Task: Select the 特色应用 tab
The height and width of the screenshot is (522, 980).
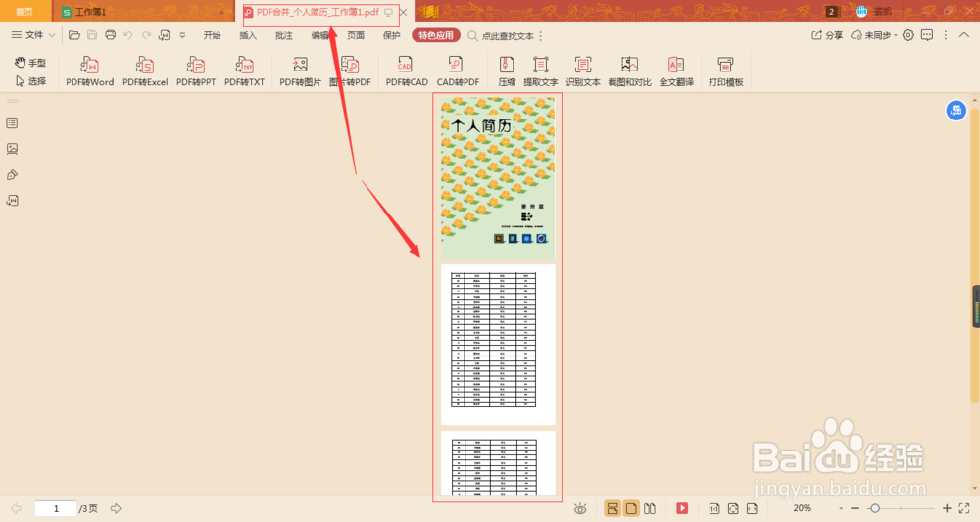Action: pyautogui.click(x=436, y=35)
